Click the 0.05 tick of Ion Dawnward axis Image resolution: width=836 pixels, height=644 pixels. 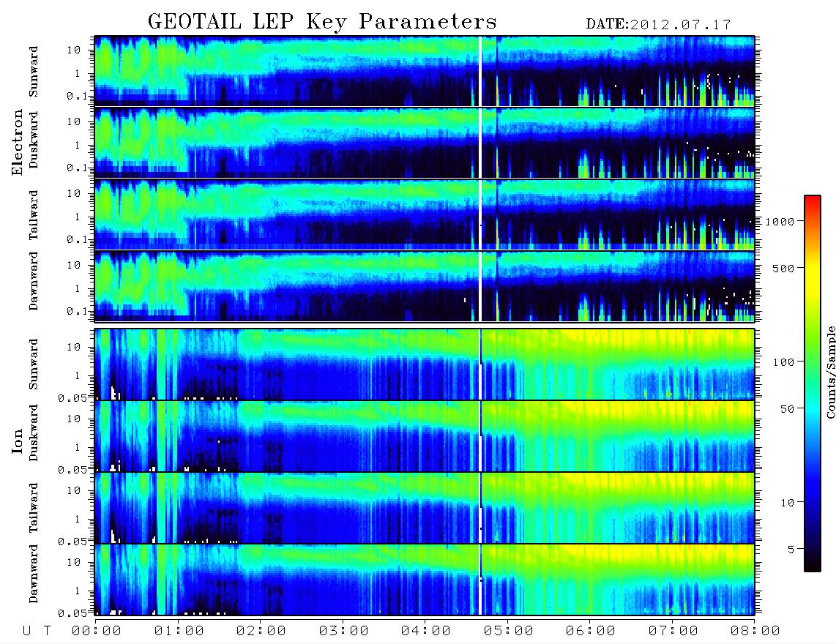click(72, 613)
